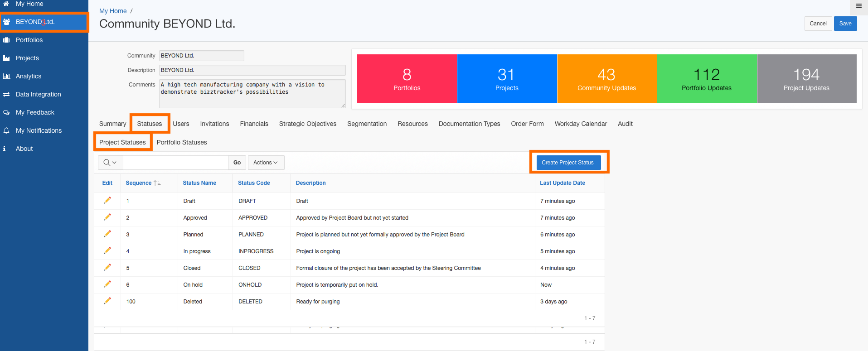Click the Save button
868x351 pixels.
pyautogui.click(x=845, y=24)
